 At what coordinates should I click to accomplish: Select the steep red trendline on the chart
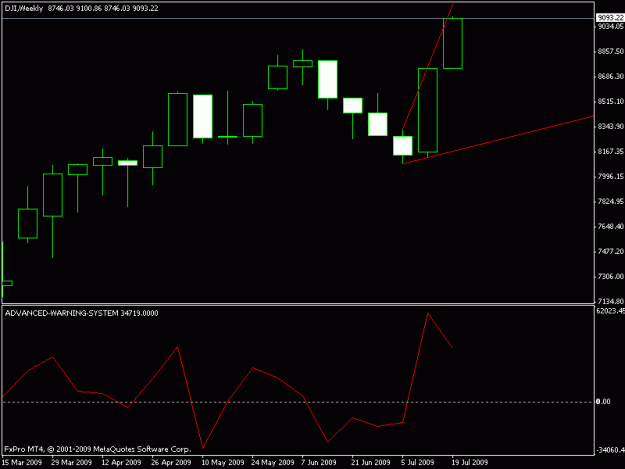tap(428, 66)
